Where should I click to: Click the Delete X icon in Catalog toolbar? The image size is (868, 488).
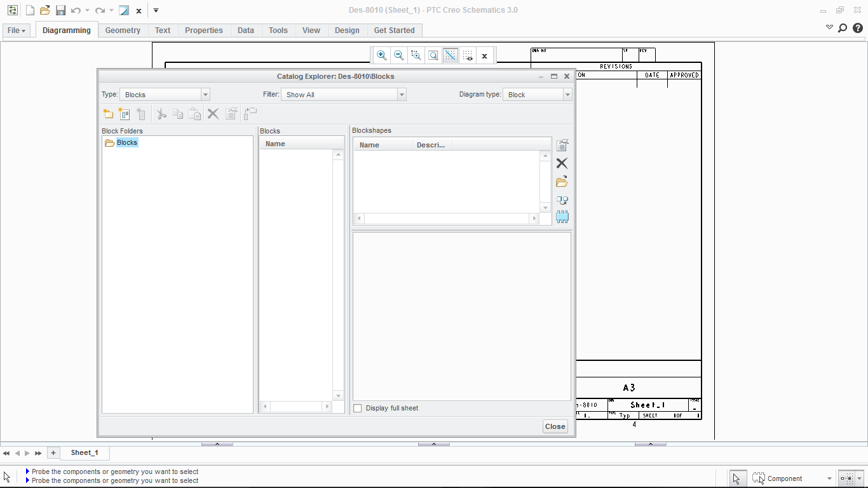213,114
